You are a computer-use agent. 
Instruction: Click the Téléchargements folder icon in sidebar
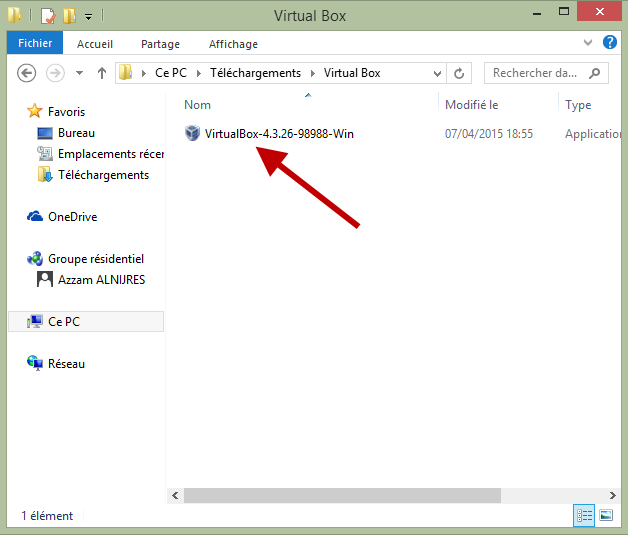[x=45, y=175]
